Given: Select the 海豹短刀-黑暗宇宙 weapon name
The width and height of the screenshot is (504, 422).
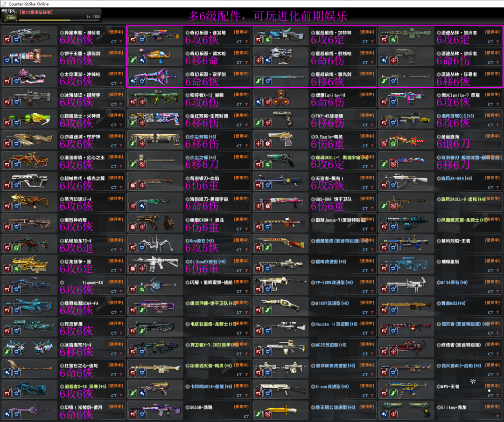Looking at the screenshot, I should coord(209,199).
